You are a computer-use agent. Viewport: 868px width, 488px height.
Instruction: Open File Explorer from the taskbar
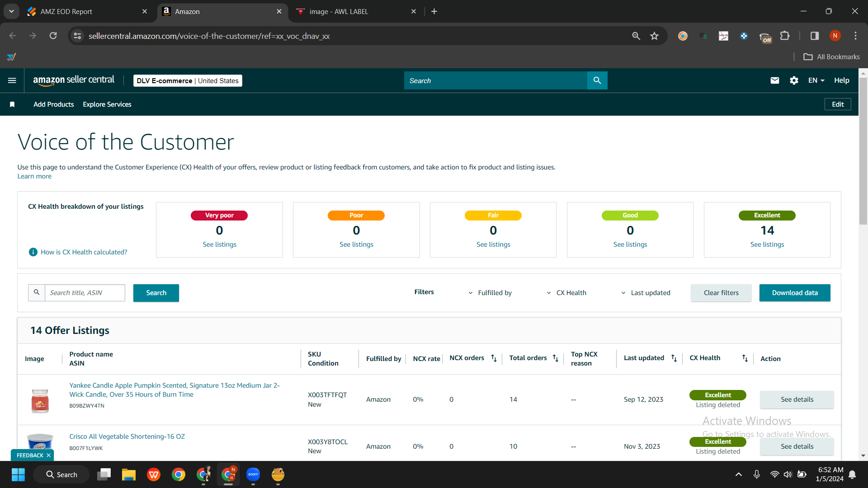(x=129, y=474)
